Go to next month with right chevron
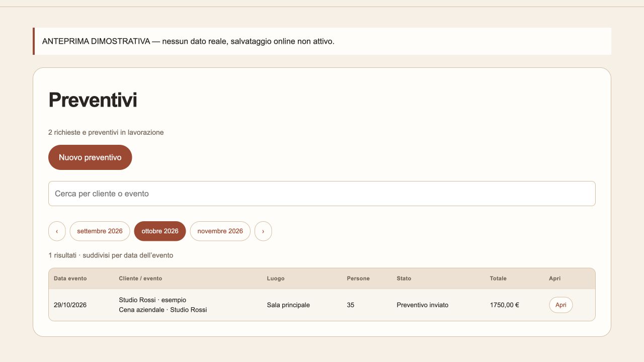Image resolution: width=644 pixels, height=362 pixels. (x=263, y=231)
